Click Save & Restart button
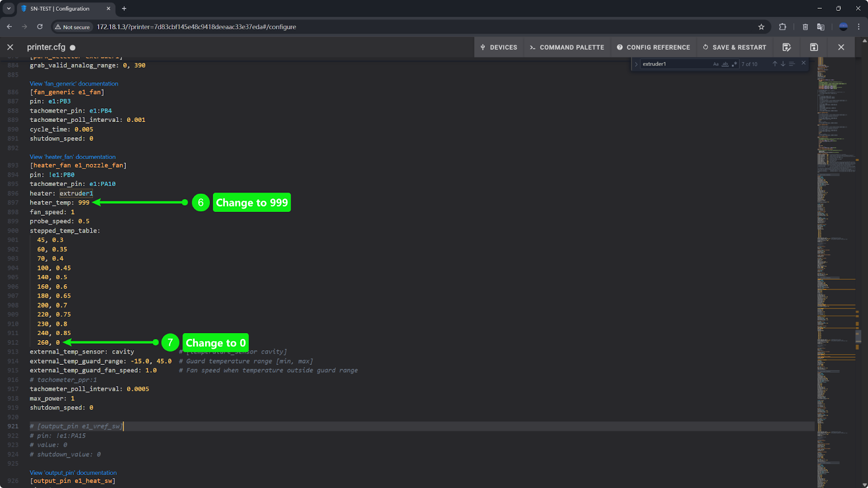Viewport: 868px width, 488px height. click(735, 47)
